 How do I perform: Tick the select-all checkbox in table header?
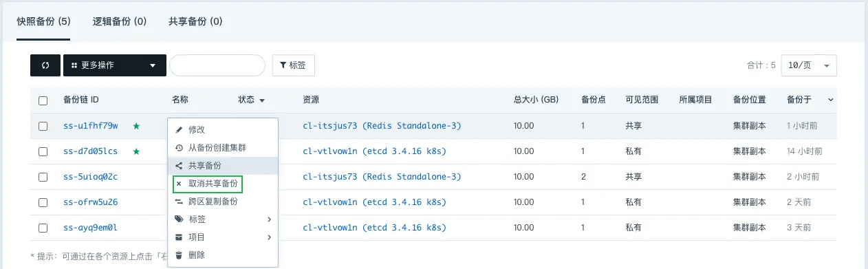tap(43, 100)
